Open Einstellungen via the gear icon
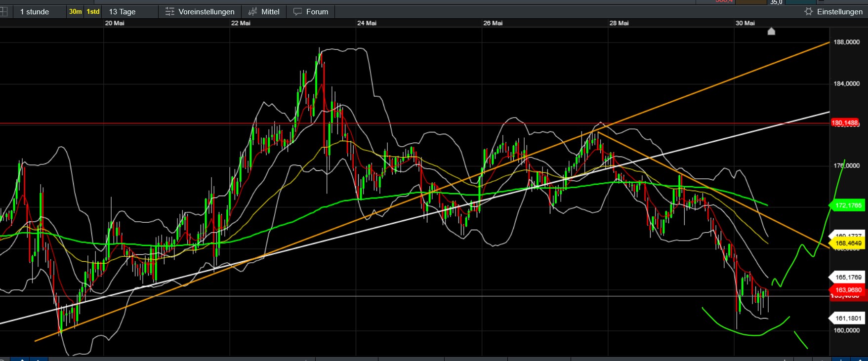 tap(809, 11)
